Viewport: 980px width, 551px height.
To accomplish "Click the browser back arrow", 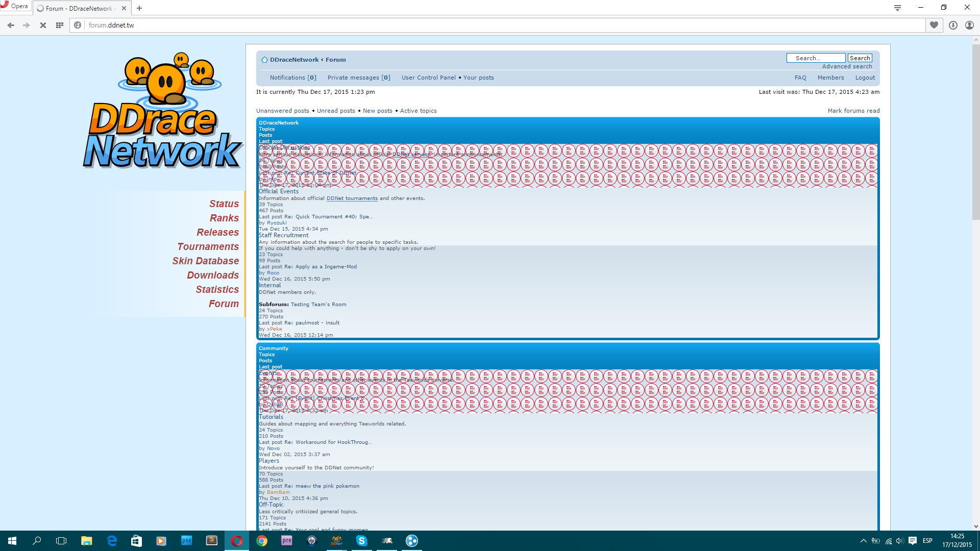I will [x=11, y=25].
